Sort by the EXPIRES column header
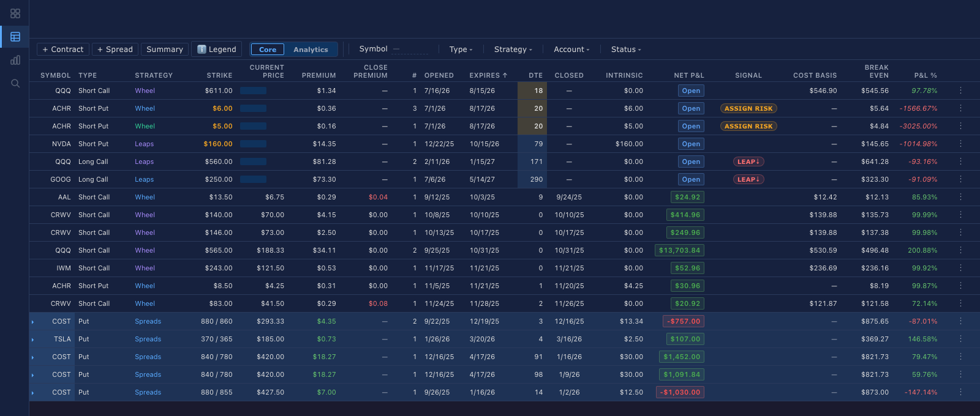Viewport: 980px width, 416px height. [488, 75]
